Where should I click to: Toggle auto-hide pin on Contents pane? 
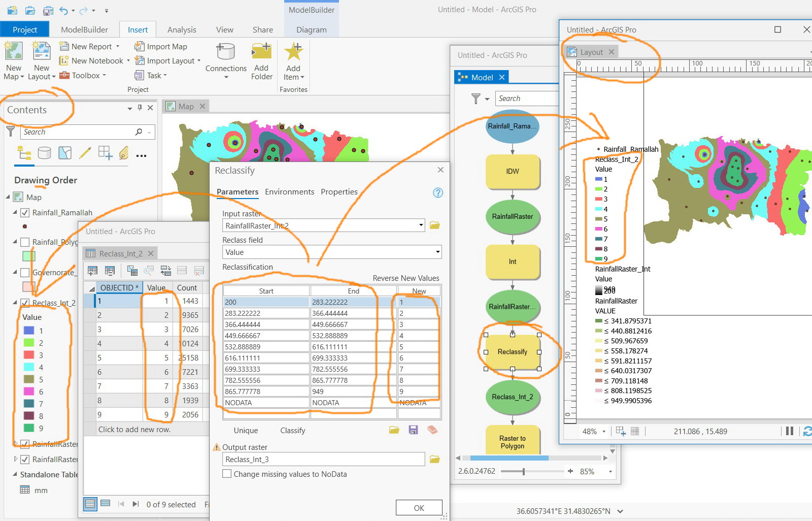pos(140,108)
